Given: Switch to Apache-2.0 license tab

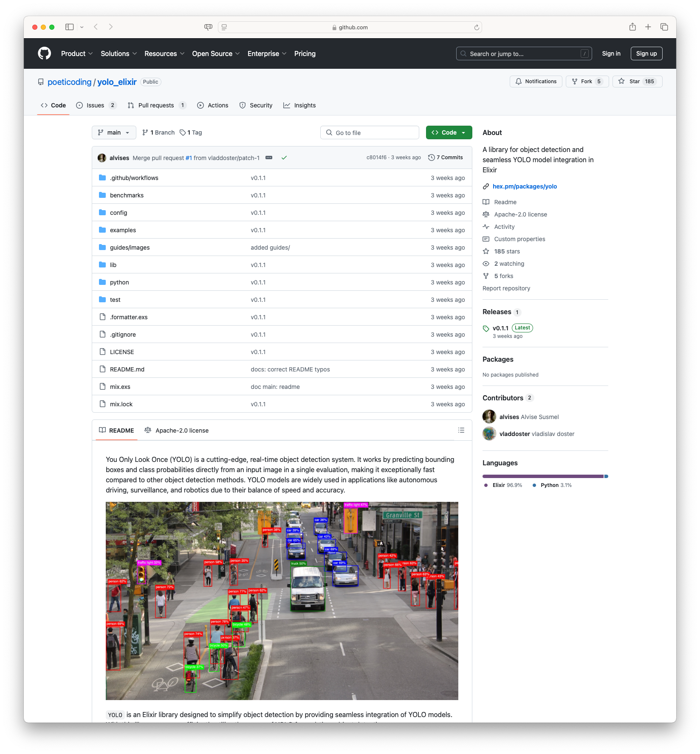Looking at the screenshot, I should (177, 430).
